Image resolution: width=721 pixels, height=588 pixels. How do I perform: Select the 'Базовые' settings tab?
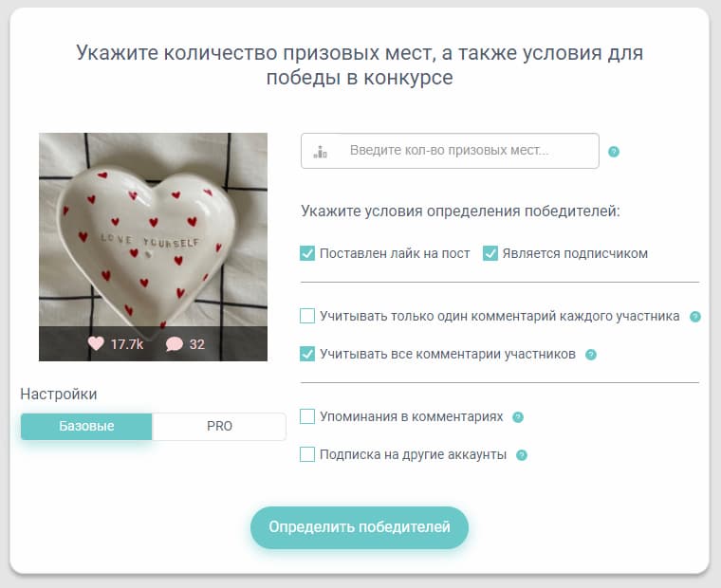click(x=86, y=426)
